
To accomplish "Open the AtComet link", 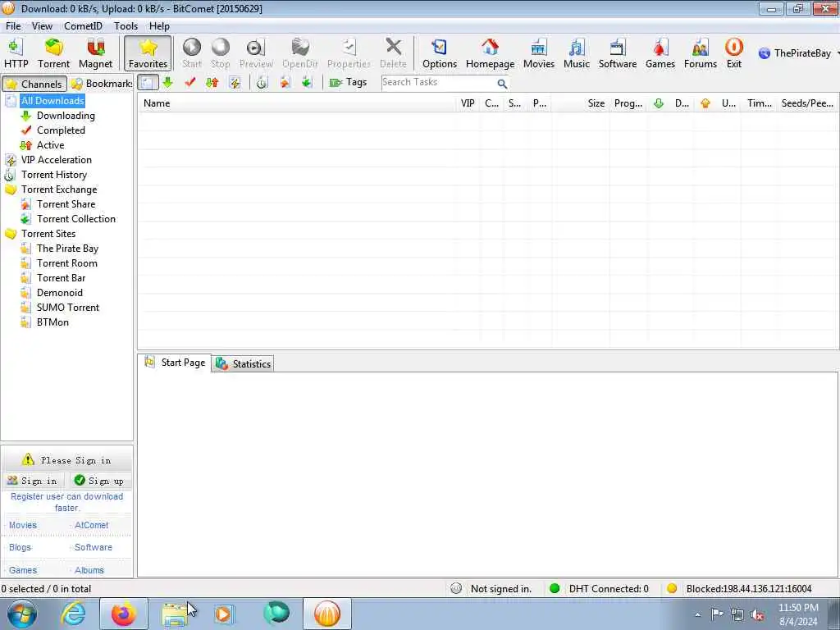I will click(x=92, y=525).
